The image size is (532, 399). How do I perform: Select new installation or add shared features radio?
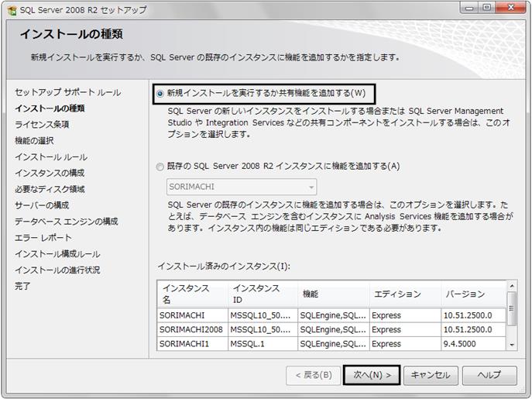pos(160,94)
